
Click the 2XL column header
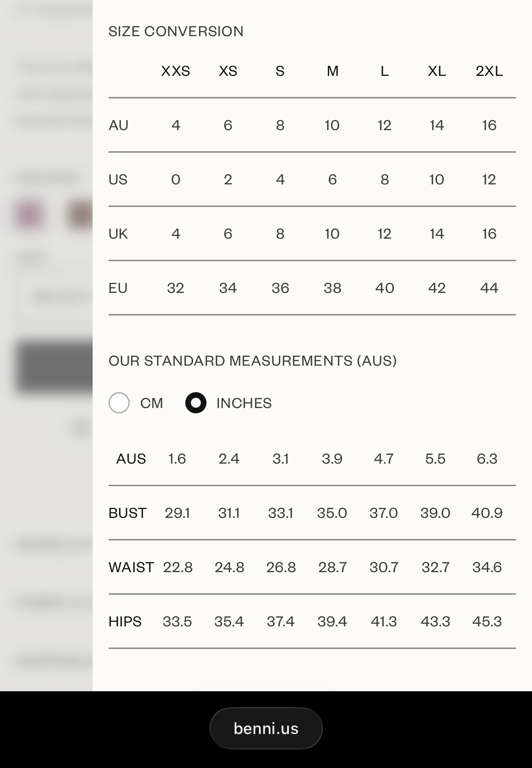489,71
